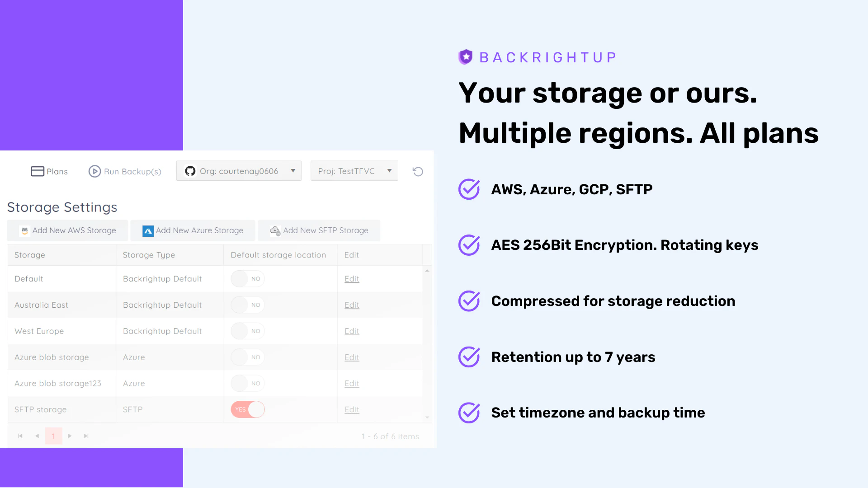
Task: Click the Edit link on the Default row
Action: coord(352,279)
